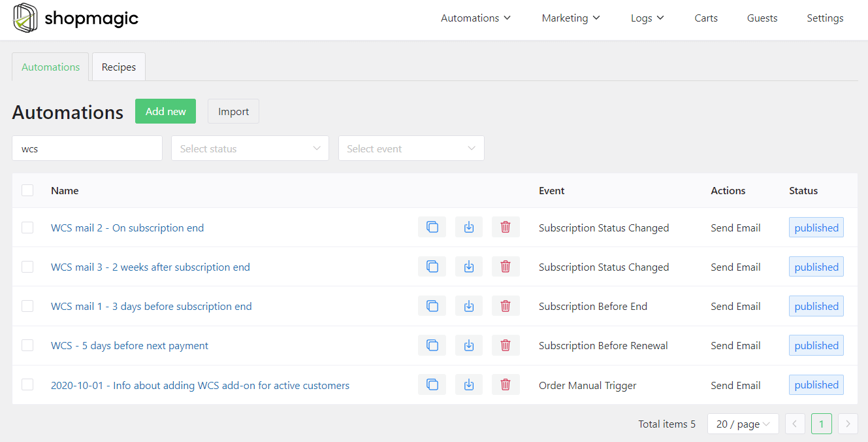Export the '2020-10-01 - Info about adding WCS' automation

pos(469,385)
